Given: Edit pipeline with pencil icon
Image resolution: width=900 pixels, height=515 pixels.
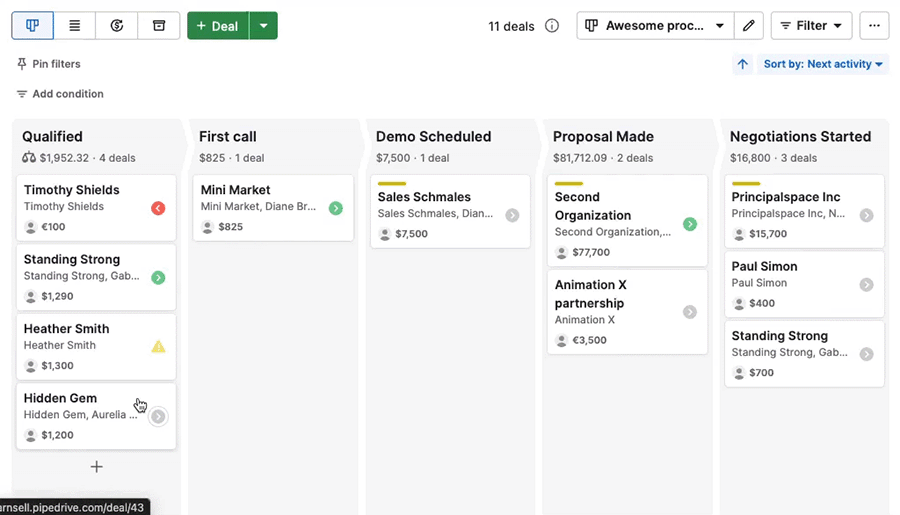Looking at the screenshot, I should click(x=748, y=26).
